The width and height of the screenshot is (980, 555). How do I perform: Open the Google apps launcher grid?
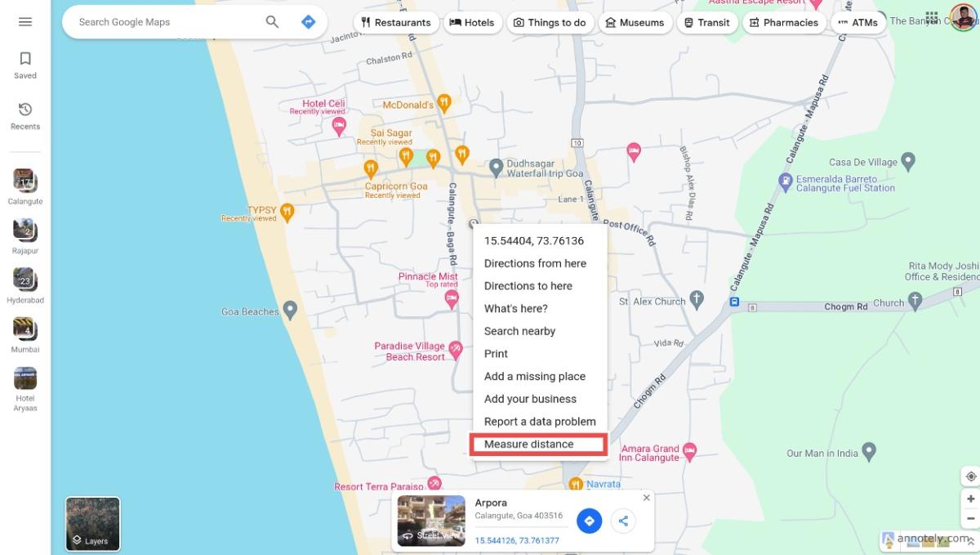pos(930,17)
